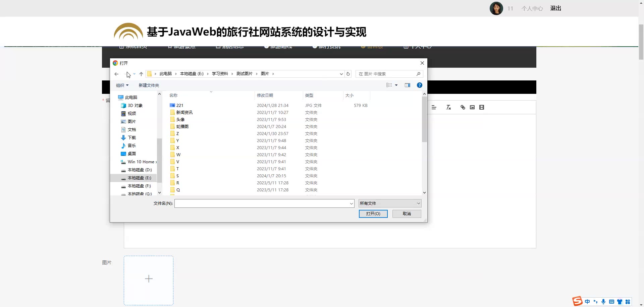
Task: Click the file list's vertical scrollbar thumb
Action: (x=424, y=119)
